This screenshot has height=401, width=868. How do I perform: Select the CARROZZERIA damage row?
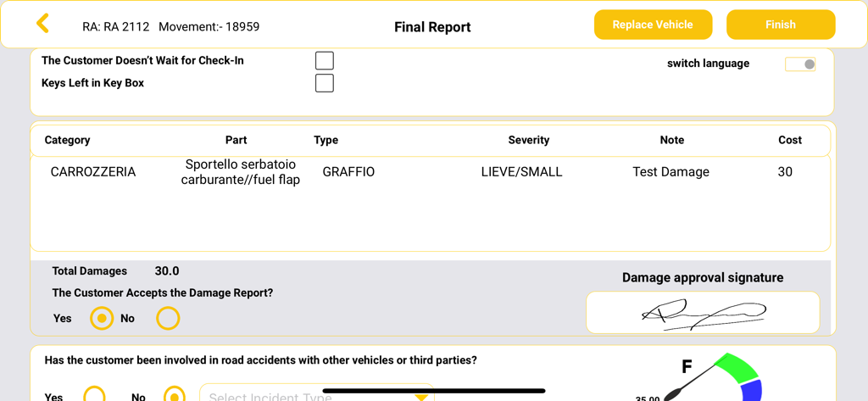[x=93, y=172]
